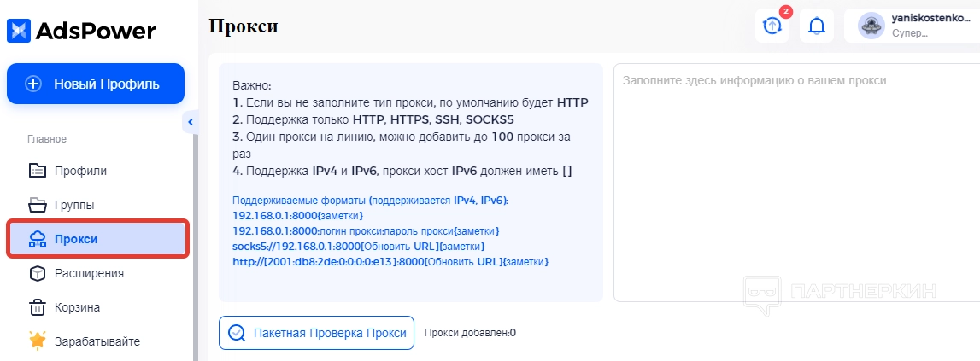Click the user avatar picture

(x=871, y=26)
